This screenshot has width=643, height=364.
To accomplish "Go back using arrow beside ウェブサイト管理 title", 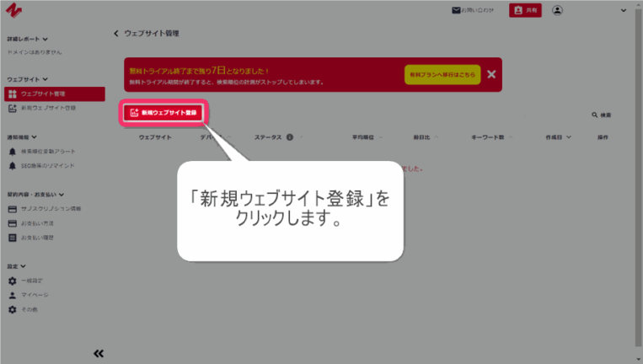I will click(116, 33).
